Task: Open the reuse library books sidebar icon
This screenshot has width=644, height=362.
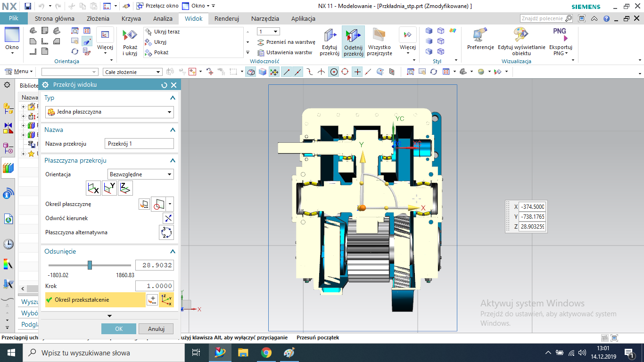Action: point(8,168)
